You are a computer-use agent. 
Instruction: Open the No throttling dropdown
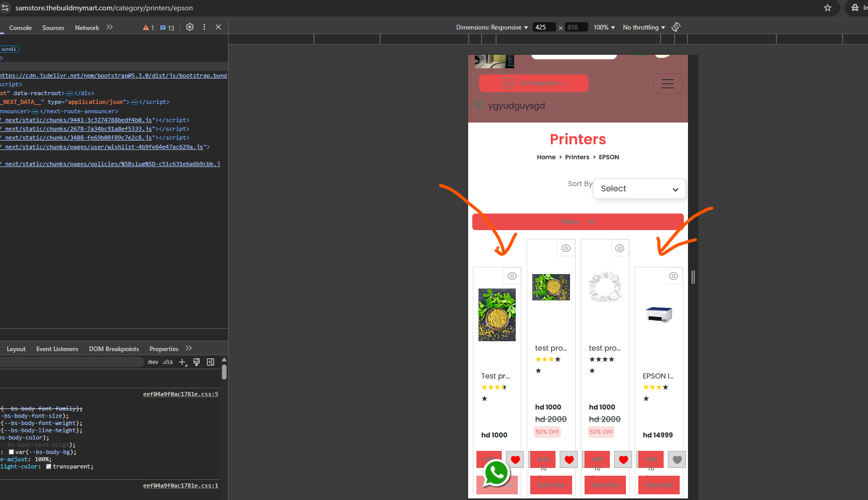644,27
